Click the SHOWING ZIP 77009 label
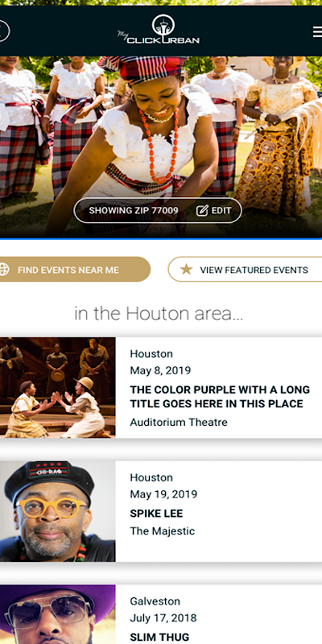The image size is (322, 644). click(x=134, y=211)
